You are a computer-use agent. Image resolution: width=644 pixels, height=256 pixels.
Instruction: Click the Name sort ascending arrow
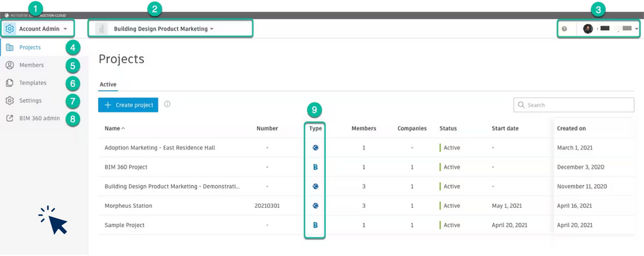(x=123, y=128)
